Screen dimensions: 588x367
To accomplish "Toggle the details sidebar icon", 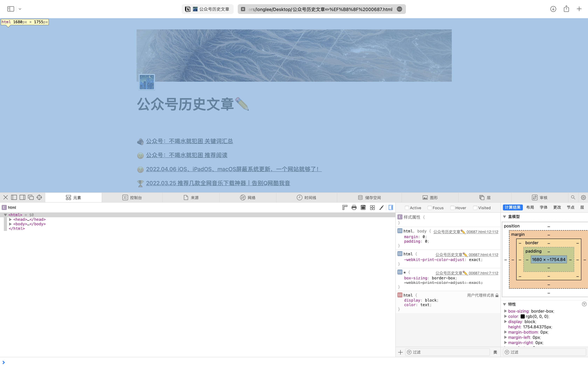I will pyautogui.click(x=391, y=207).
